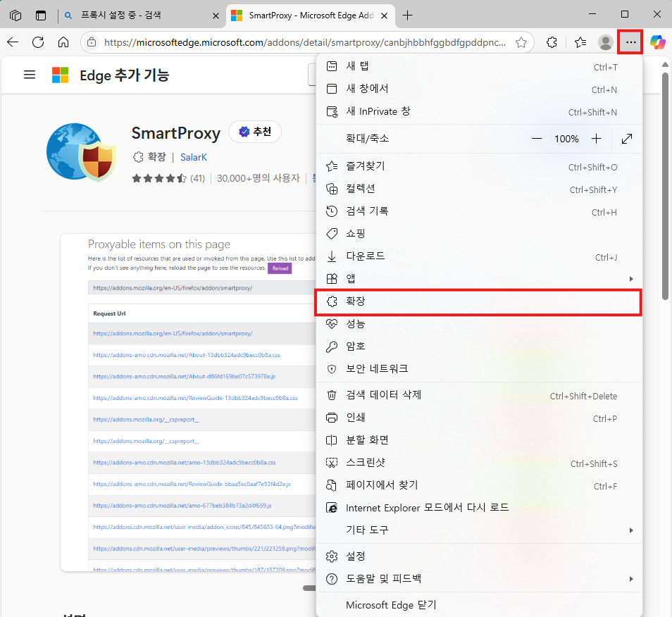Select 스크린샷 menu item
This screenshot has height=617, width=672.
(479, 463)
